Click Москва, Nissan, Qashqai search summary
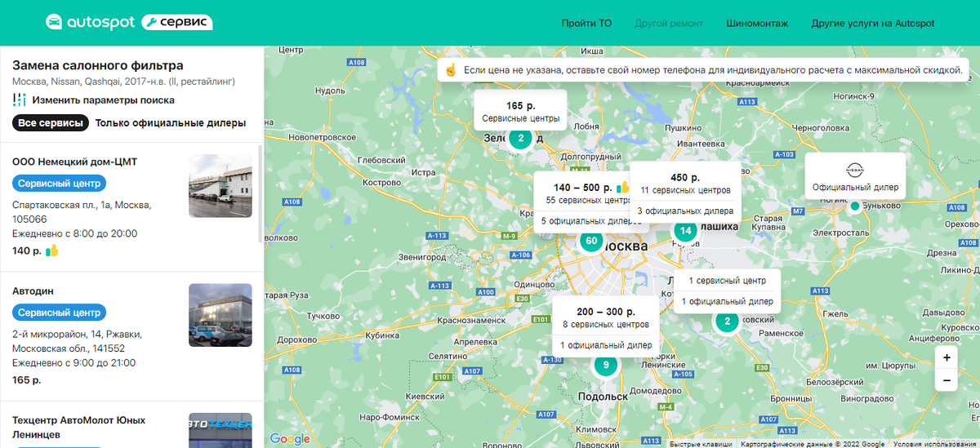 click(x=124, y=82)
